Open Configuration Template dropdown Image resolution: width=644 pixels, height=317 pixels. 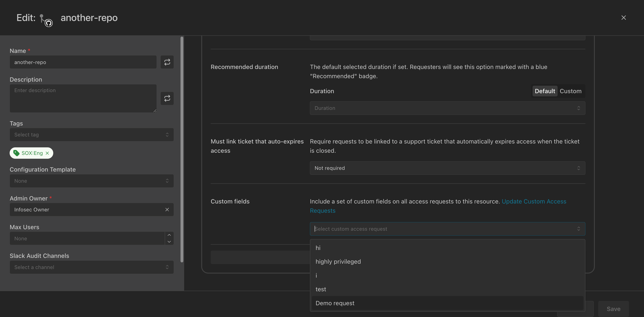(x=92, y=181)
